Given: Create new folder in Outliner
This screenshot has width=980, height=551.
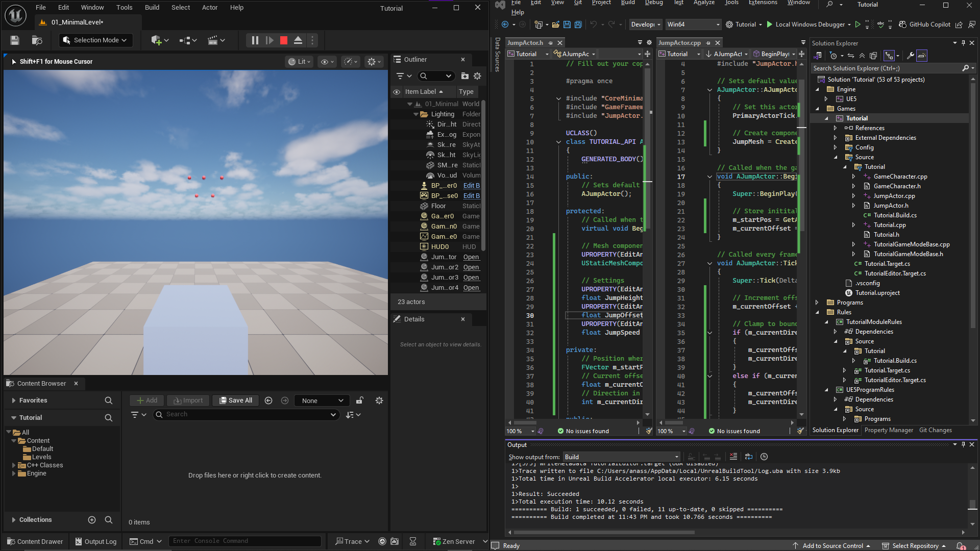Looking at the screenshot, I should point(465,76).
